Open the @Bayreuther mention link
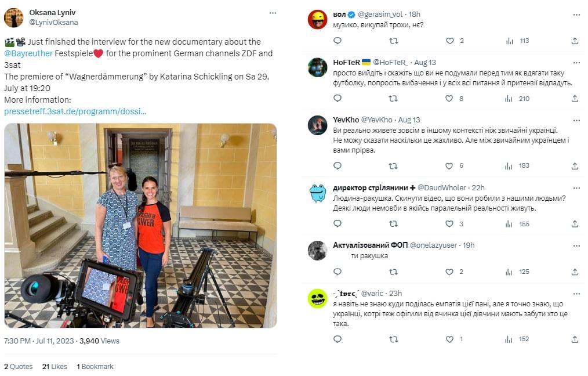Screen dimensions: 588x376 [x=28, y=53]
